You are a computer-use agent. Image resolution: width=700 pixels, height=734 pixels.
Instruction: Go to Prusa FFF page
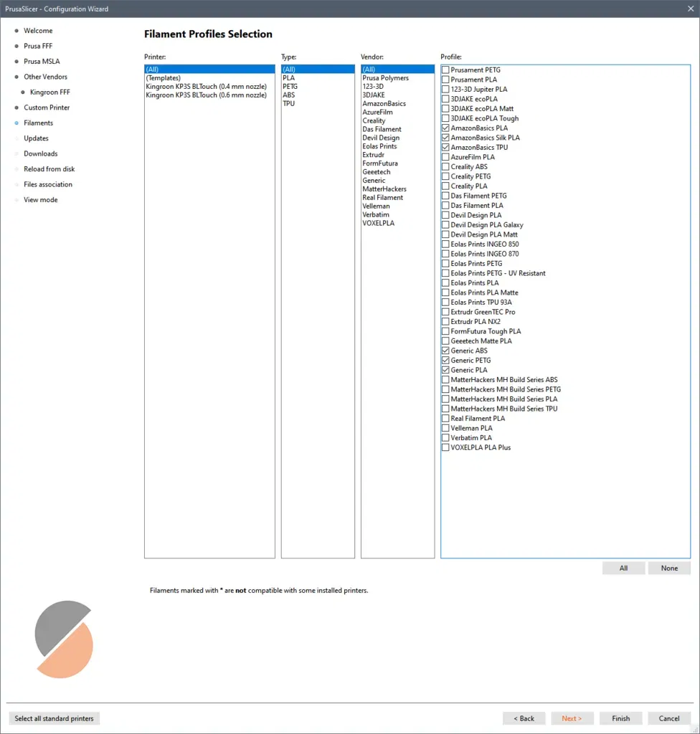point(38,46)
